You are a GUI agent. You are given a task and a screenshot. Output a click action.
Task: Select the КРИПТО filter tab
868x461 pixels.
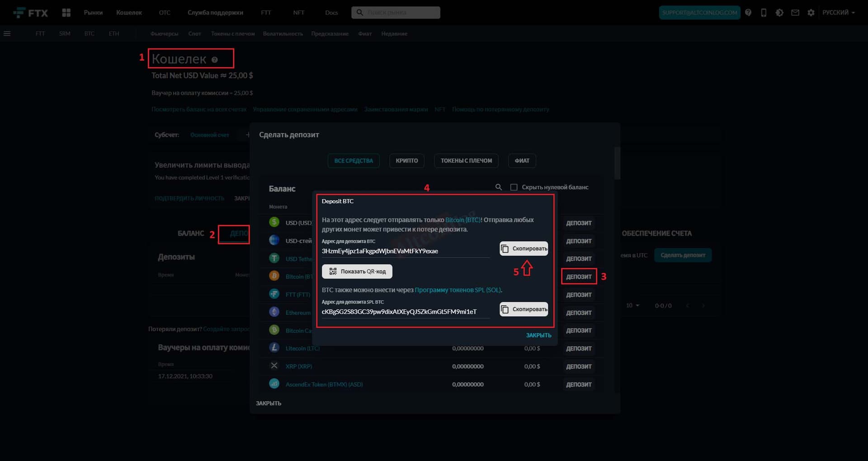[x=407, y=161]
